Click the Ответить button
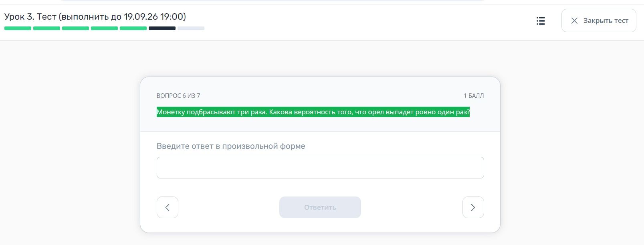Image resolution: width=644 pixels, height=245 pixels. (320, 207)
